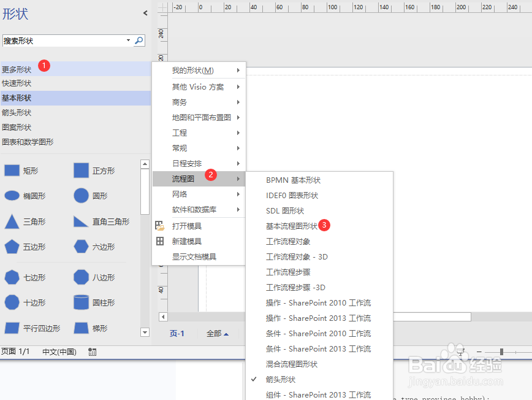The height and width of the screenshot is (400, 532).
Task: Click the search magnifier icon
Action: click(139, 40)
